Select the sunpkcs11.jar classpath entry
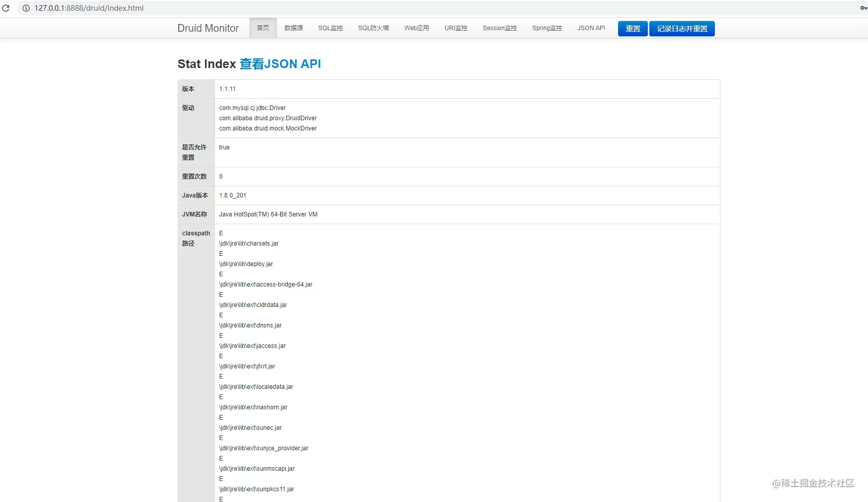The image size is (868, 502). point(257,489)
